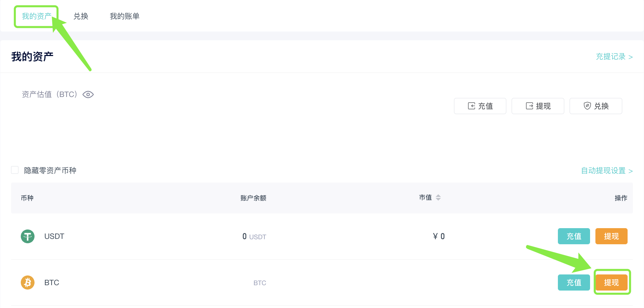Open 自动提现设置 settings link
Screen dimensions: 644x308
coord(607,171)
